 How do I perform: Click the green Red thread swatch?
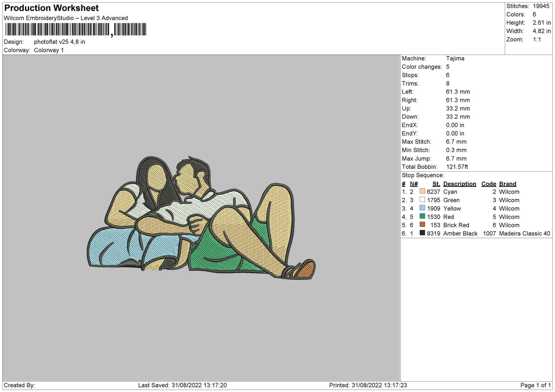422,216
